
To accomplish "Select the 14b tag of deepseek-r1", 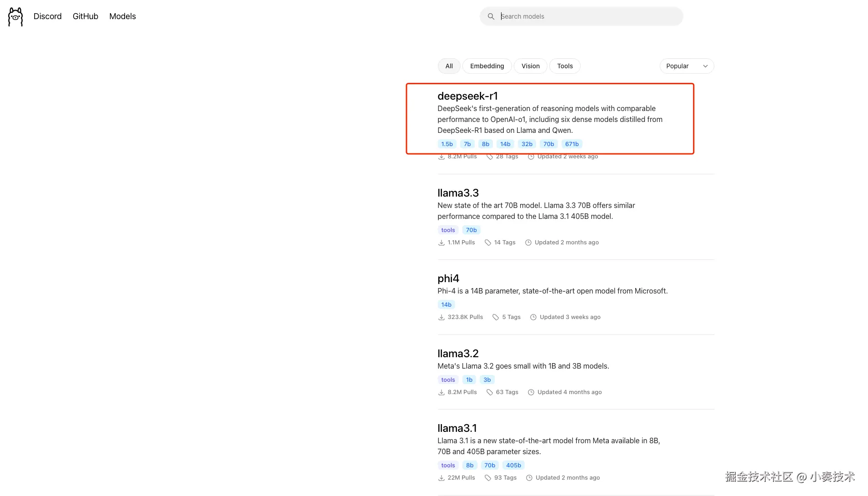I will click(x=505, y=144).
